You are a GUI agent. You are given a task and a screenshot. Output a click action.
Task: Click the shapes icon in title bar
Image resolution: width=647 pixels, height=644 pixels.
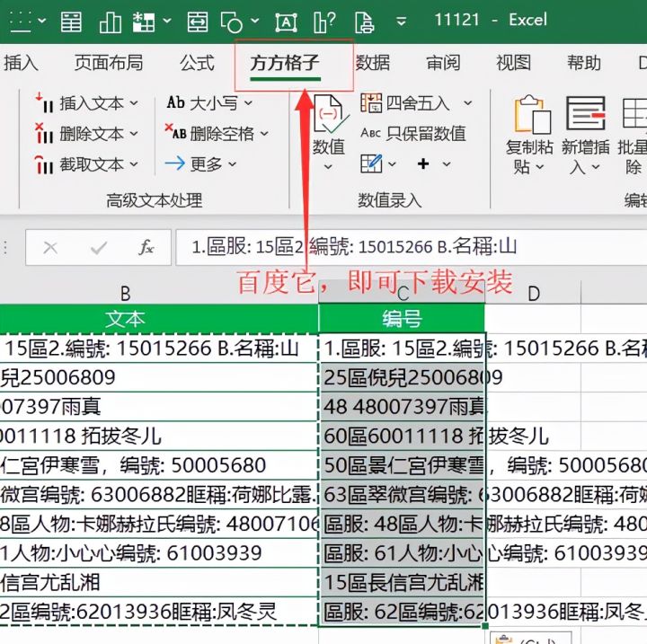tap(232, 22)
